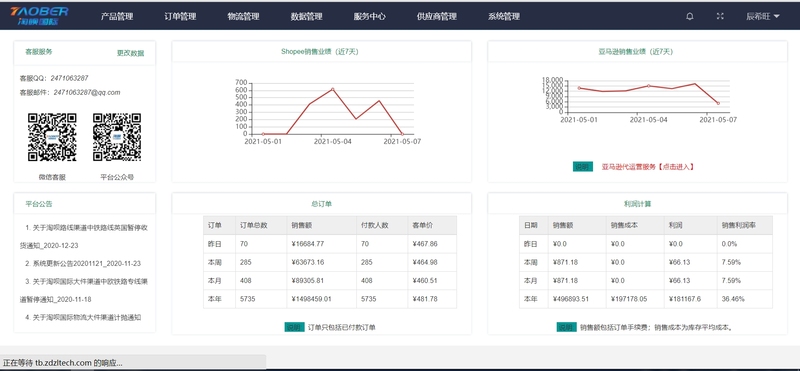This screenshot has width=800, height=371.
Task: Click the 销售利润率 column header
Action: click(745, 225)
